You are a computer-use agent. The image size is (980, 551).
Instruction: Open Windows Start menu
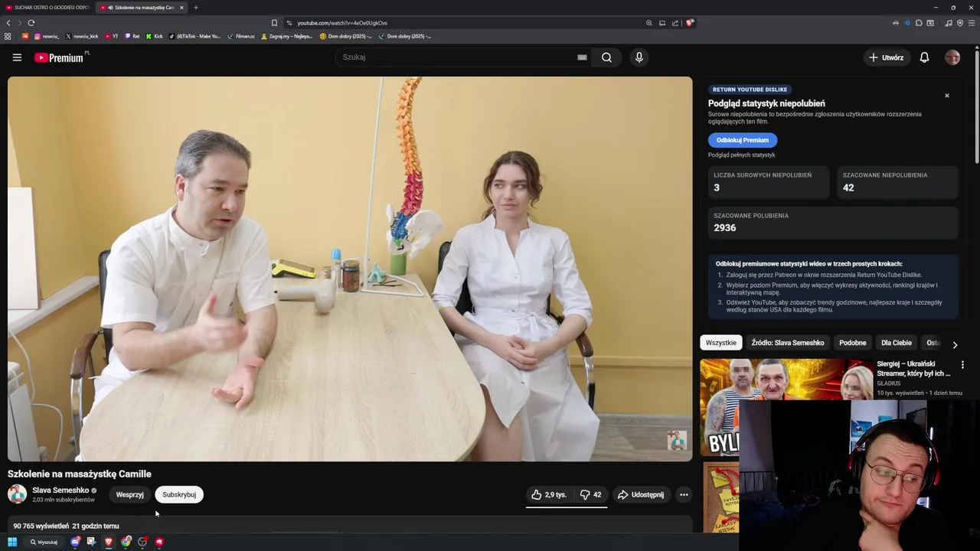12,542
